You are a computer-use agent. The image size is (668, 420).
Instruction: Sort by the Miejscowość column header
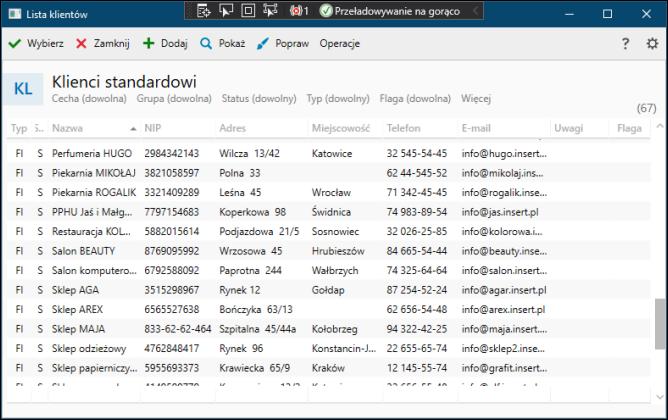341,128
